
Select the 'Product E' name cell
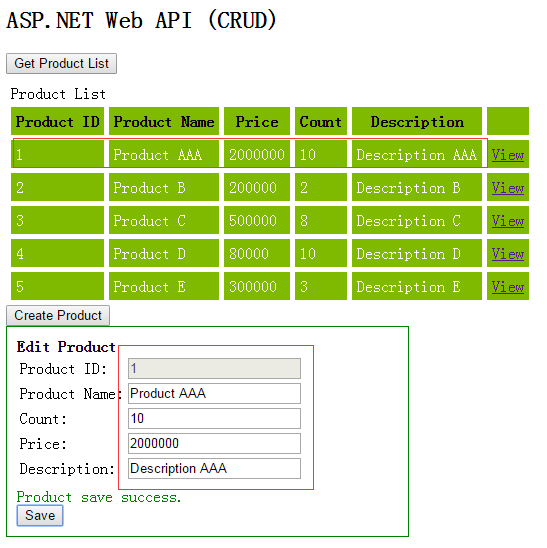click(164, 286)
